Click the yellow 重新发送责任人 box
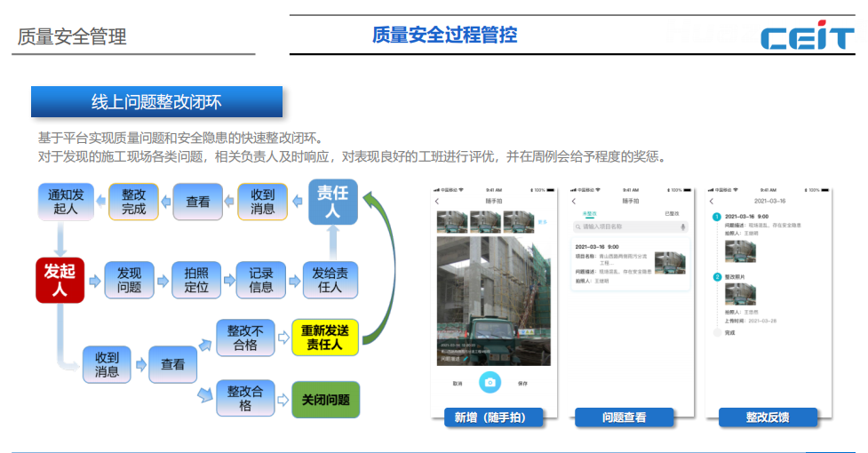This screenshot has height=453, width=868. tap(324, 338)
